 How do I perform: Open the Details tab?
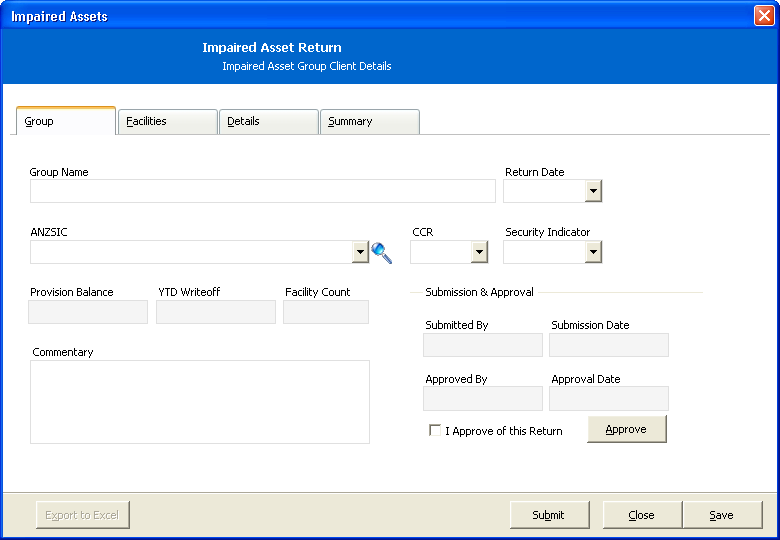269,122
